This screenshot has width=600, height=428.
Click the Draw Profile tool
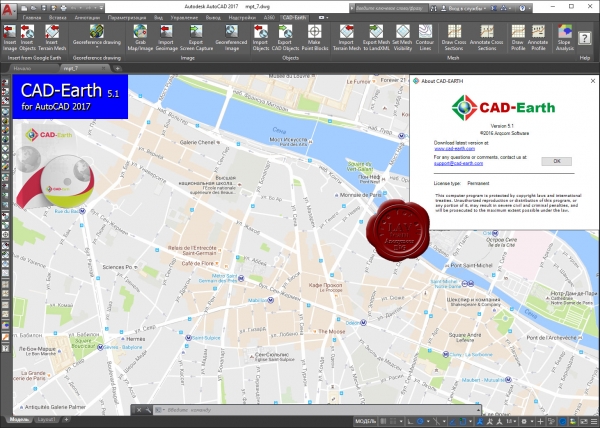click(x=518, y=37)
